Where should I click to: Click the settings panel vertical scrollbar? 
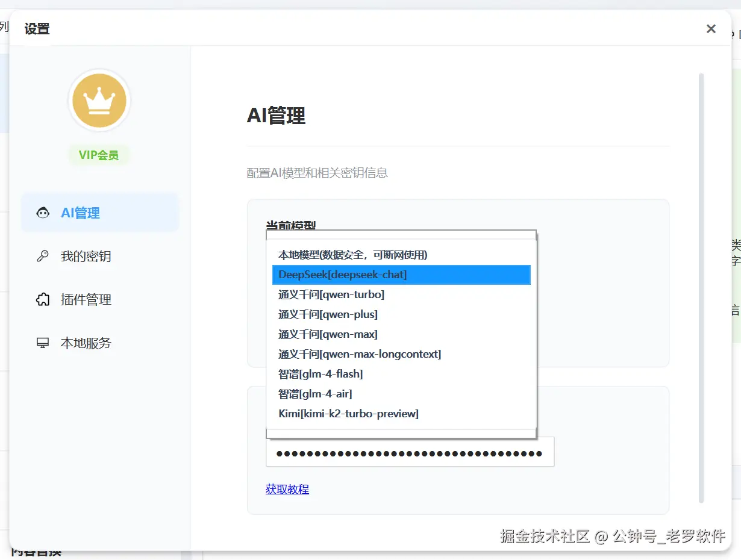tap(701, 288)
